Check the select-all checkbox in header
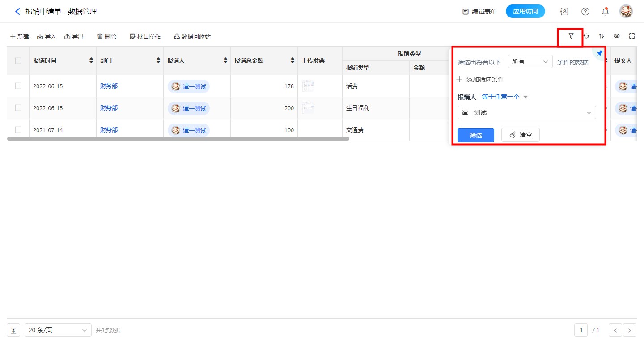 pyautogui.click(x=18, y=61)
